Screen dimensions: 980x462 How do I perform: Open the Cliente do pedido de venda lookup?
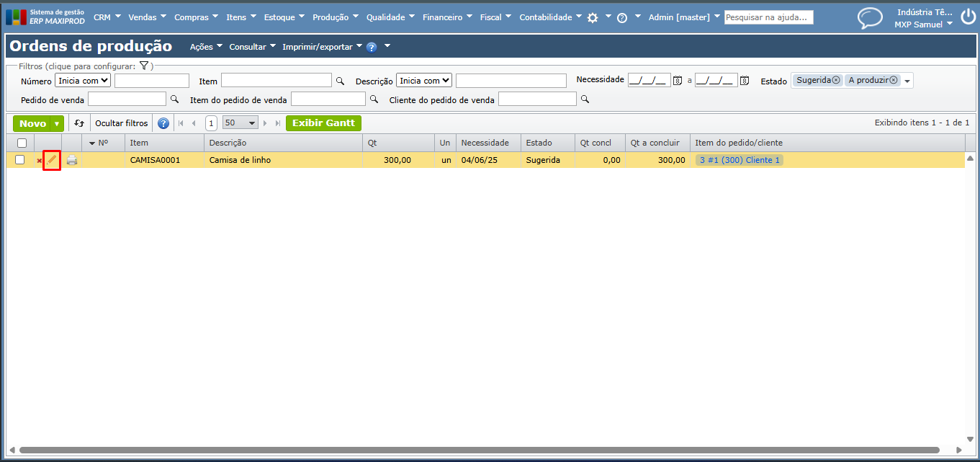585,99
